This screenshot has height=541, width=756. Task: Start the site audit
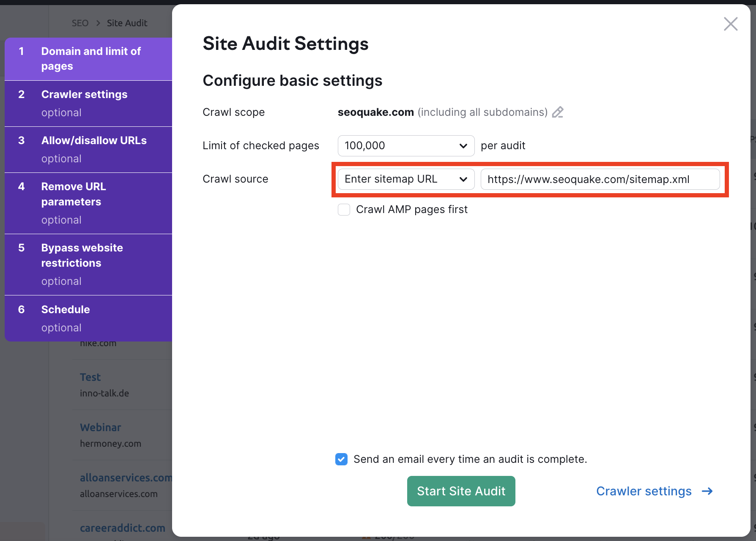461,491
